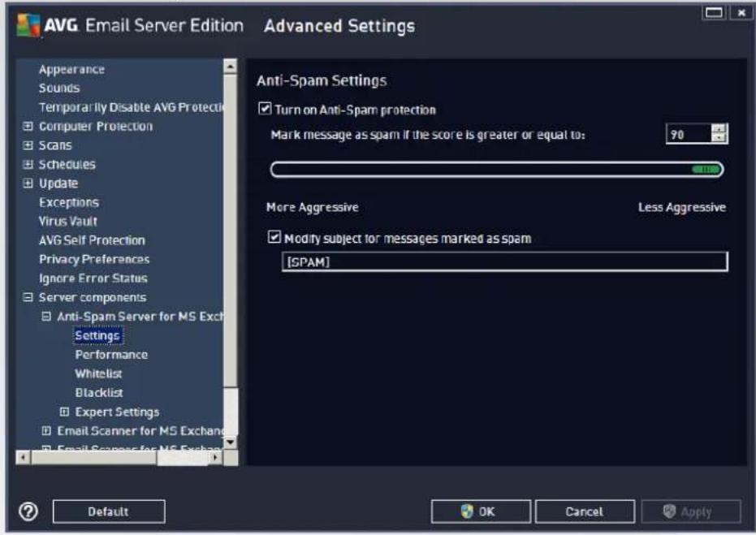Image resolution: width=756 pixels, height=535 pixels.
Task: Click the Default button
Action: coord(109,511)
